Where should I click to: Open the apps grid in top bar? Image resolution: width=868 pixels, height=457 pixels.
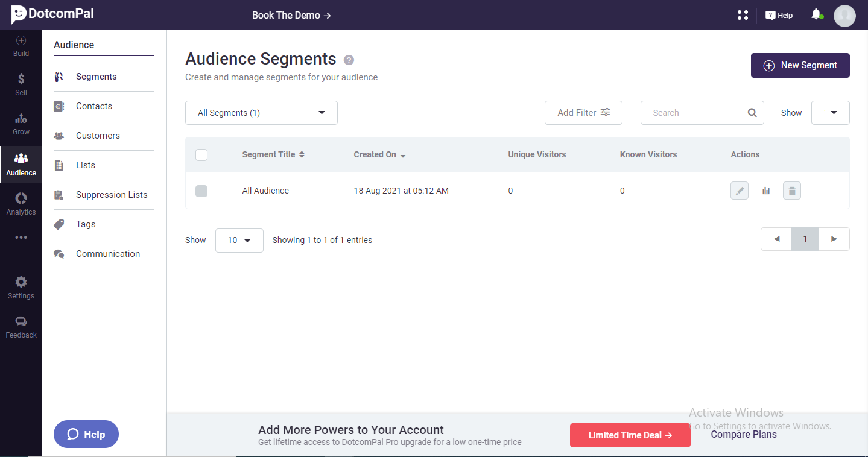743,14
